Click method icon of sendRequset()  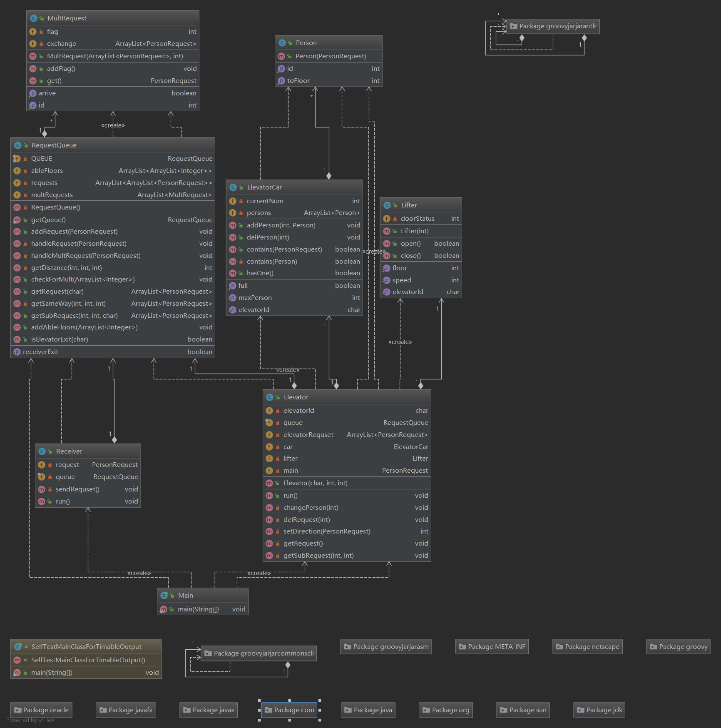click(42, 489)
